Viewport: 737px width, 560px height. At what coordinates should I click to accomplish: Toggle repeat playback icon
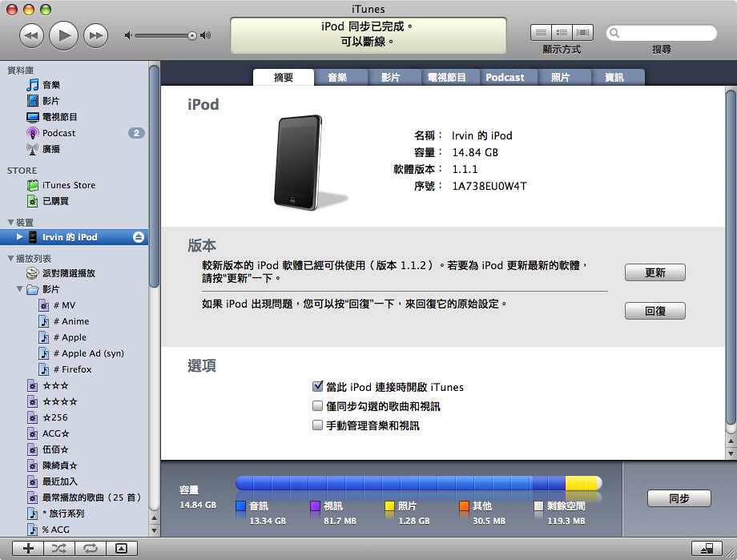click(x=90, y=548)
